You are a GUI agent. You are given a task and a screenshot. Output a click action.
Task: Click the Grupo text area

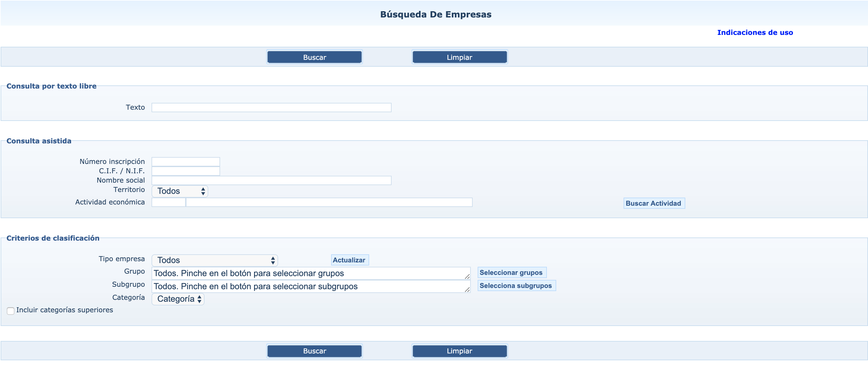click(310, 273)
